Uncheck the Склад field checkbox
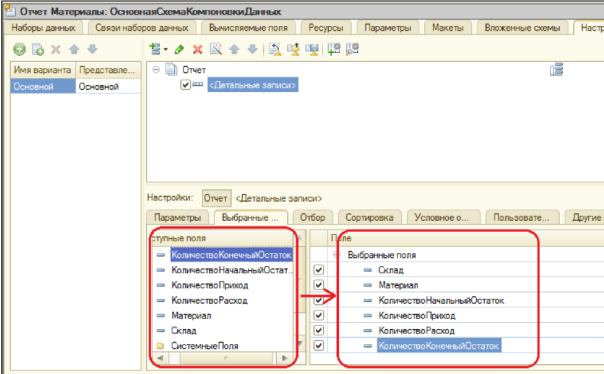This screenshot has height=374, width=604. click(x=319, y=270)
